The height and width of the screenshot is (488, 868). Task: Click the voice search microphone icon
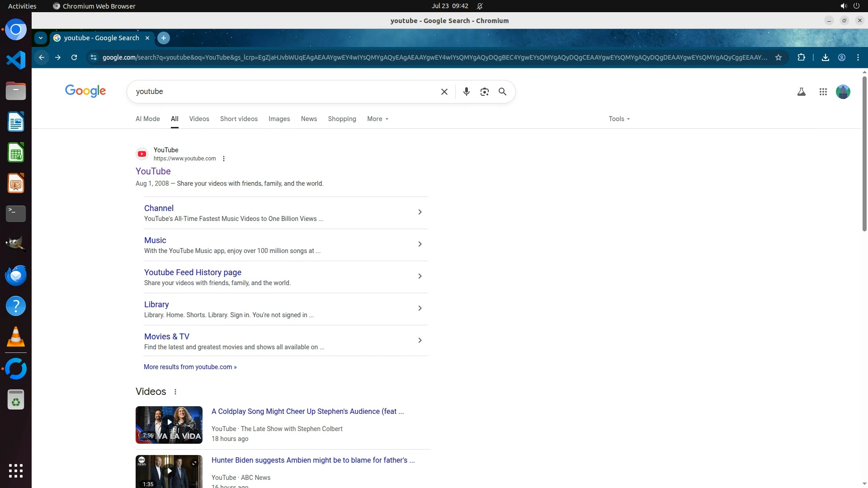tap(466, 92)
